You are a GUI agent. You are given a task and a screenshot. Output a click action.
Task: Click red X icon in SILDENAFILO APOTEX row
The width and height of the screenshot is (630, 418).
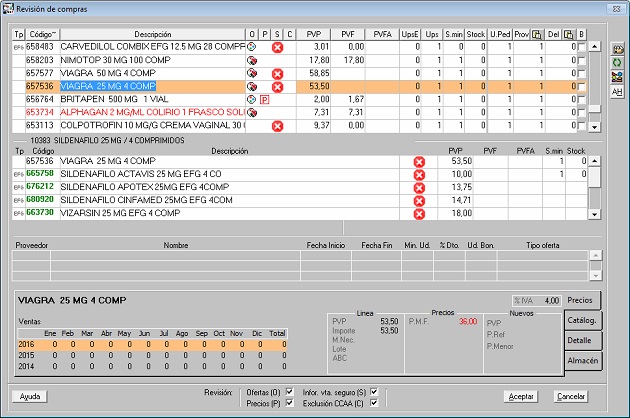coord(419,188)
